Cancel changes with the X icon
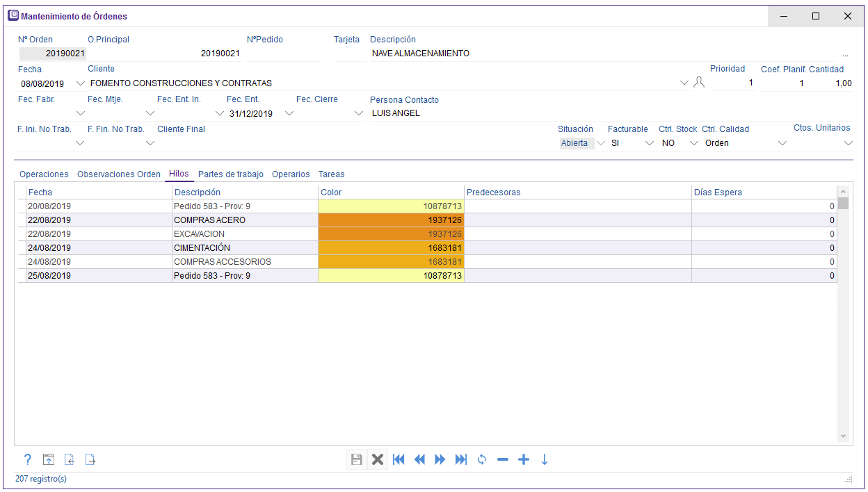Viewport: 868px width, 492px height. tap(378, 459)
